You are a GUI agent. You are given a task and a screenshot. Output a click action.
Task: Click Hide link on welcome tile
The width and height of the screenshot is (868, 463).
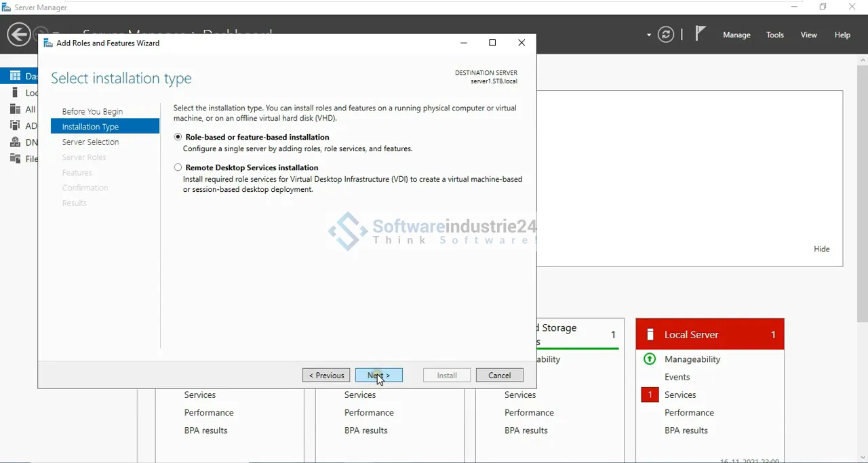[x=821, y=249]
